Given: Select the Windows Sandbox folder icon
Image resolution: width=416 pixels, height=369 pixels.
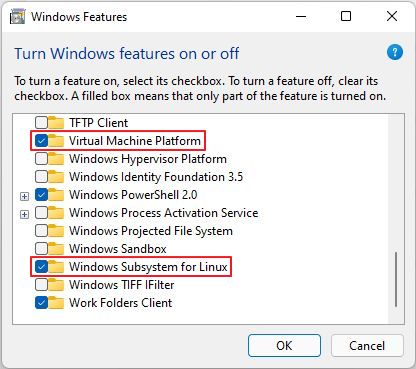Looking at the screenshot, I should (x=56, y=249).
